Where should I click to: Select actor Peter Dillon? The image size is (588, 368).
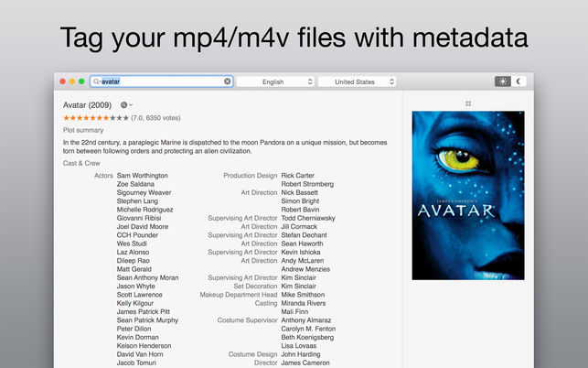[x=134, y=329]
